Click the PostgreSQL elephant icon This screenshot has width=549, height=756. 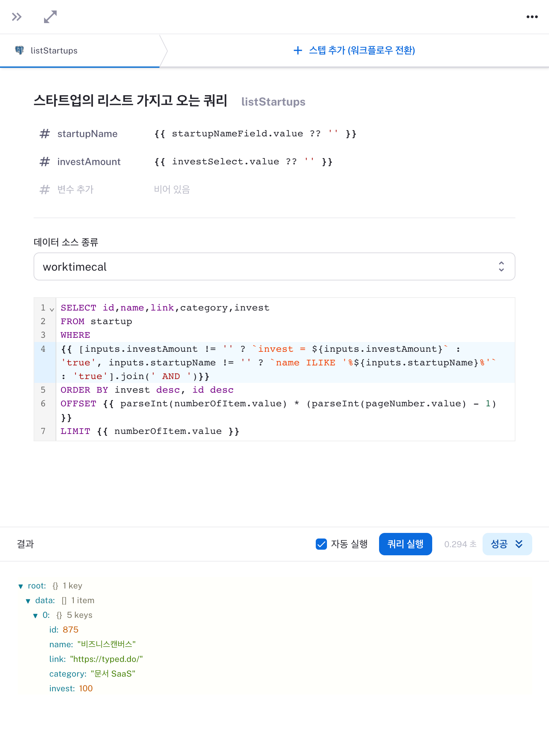click(x=20, y=50)
